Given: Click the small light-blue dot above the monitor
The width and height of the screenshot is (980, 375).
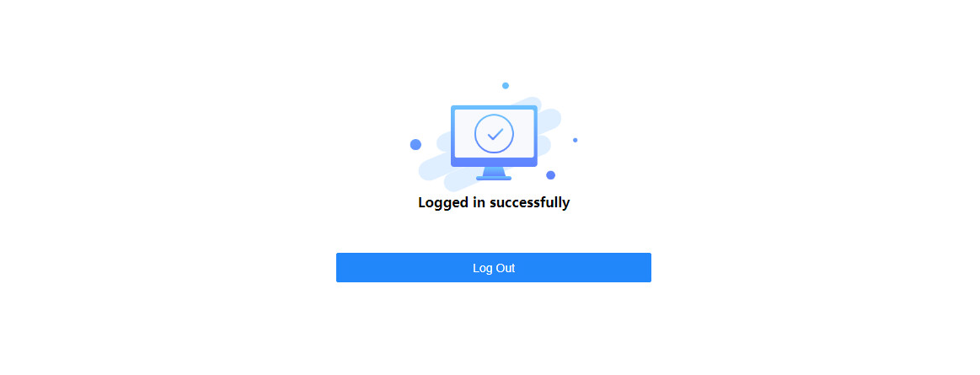Looking at the screenshot, I should 506,86.
